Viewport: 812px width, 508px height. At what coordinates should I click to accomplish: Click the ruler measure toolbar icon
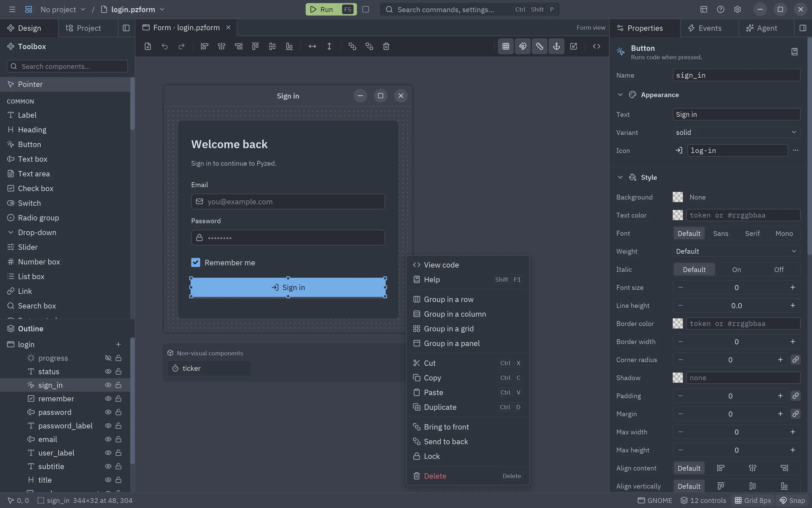pyautogui.click(x=540, y=46)
